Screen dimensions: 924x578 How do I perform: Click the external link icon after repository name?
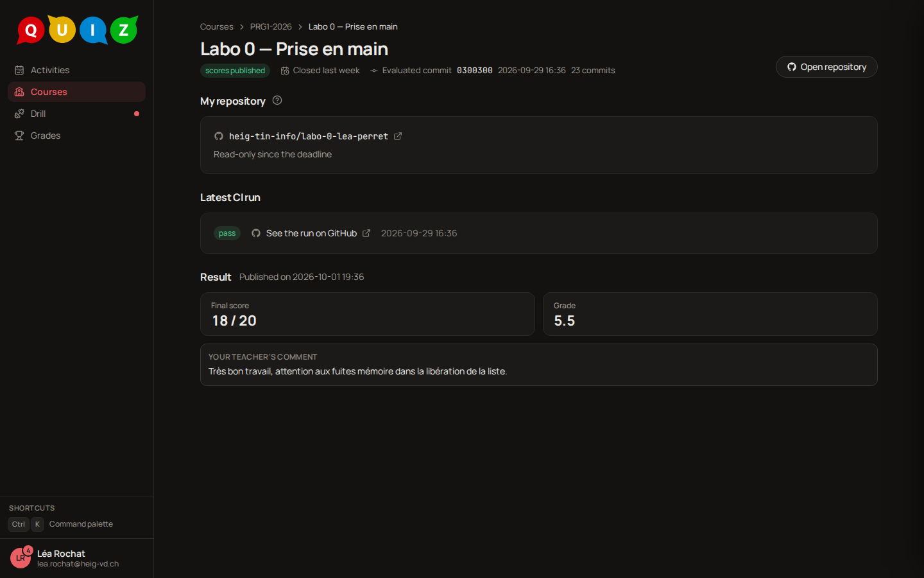(x=398, y=136)
